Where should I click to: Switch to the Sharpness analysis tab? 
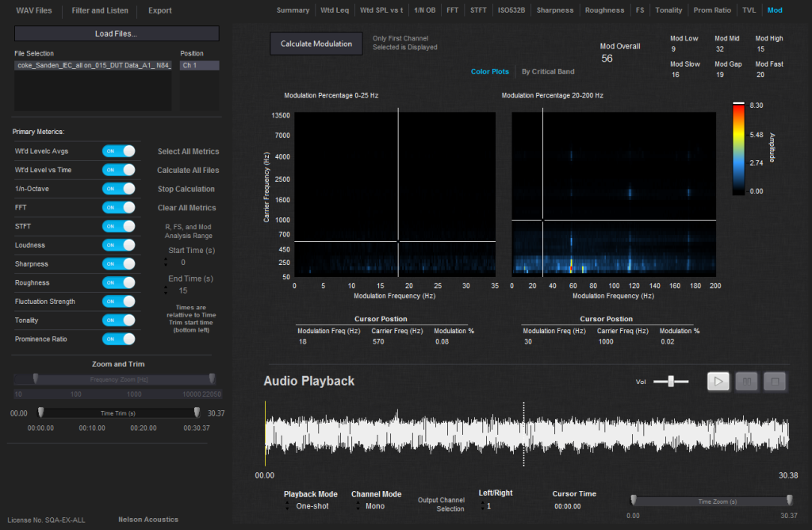555,10
